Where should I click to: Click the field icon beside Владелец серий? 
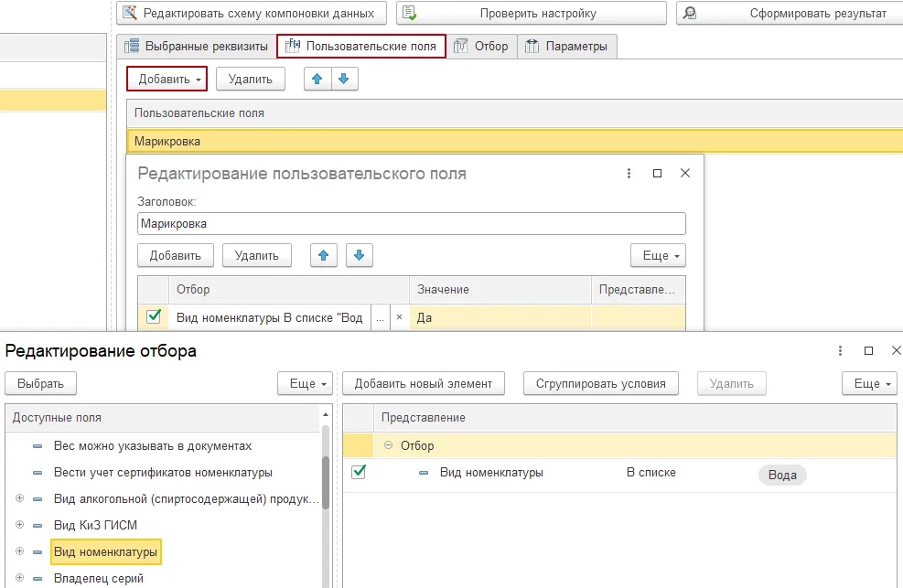pyautogui.click(x=38, y=578)
